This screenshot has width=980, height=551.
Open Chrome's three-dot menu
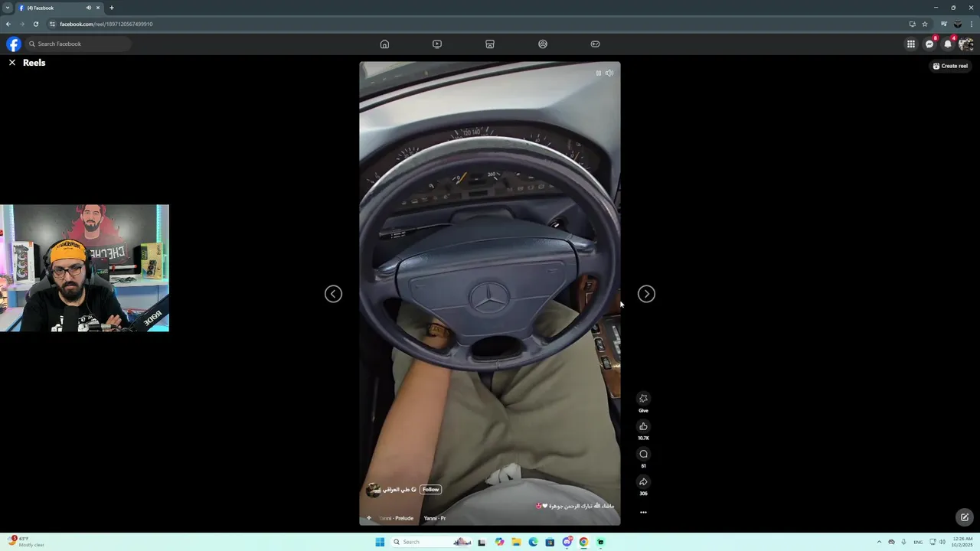[x=972, y=24]
